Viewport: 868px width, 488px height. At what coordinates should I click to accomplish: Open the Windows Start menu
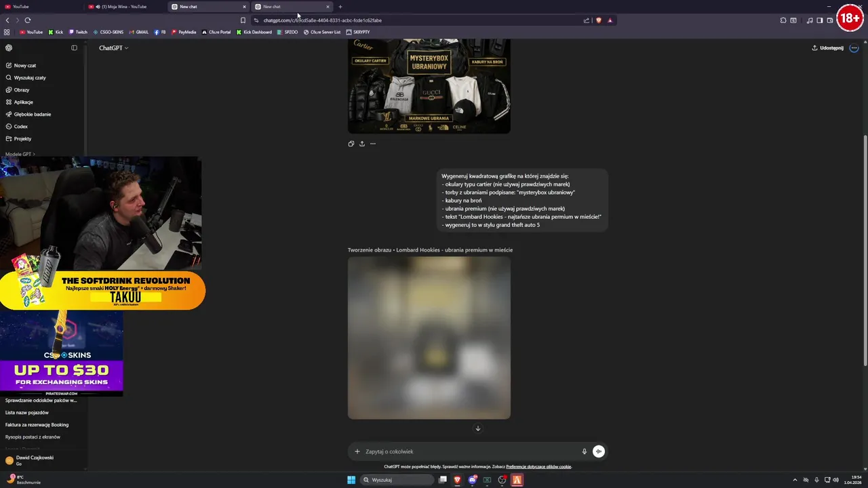[x=351, y=480]
